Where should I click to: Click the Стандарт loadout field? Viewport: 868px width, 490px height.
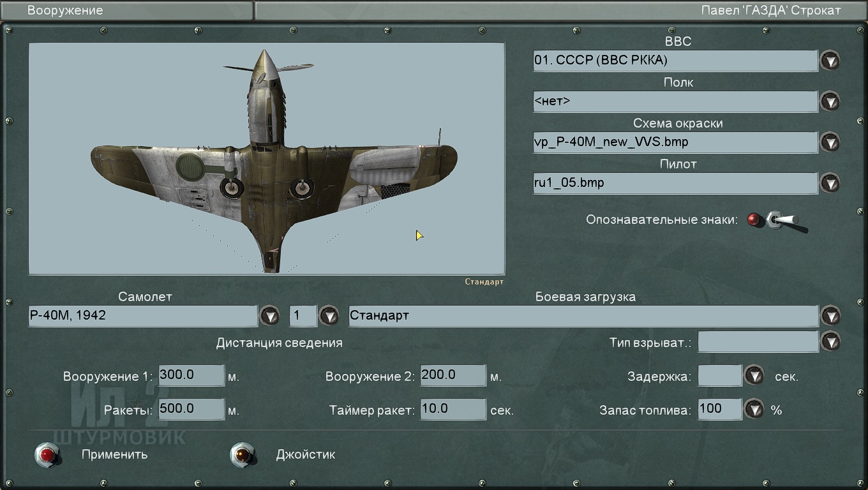tap(583, 316)
